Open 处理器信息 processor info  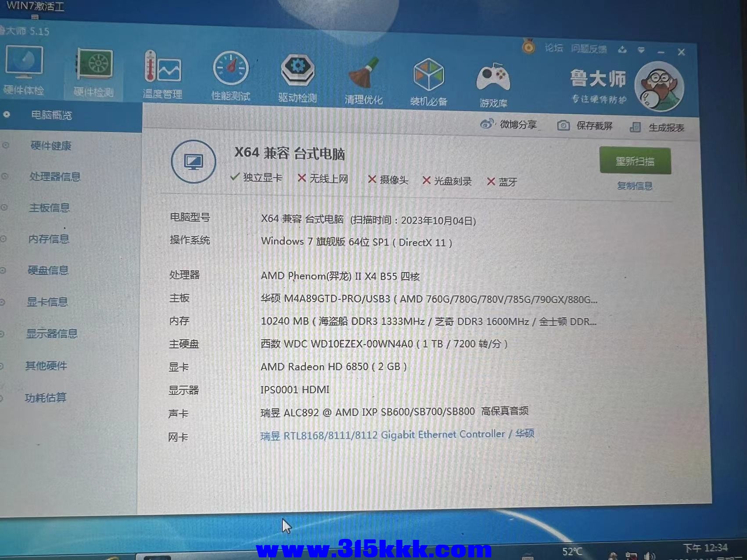click(x=55, y=177)
